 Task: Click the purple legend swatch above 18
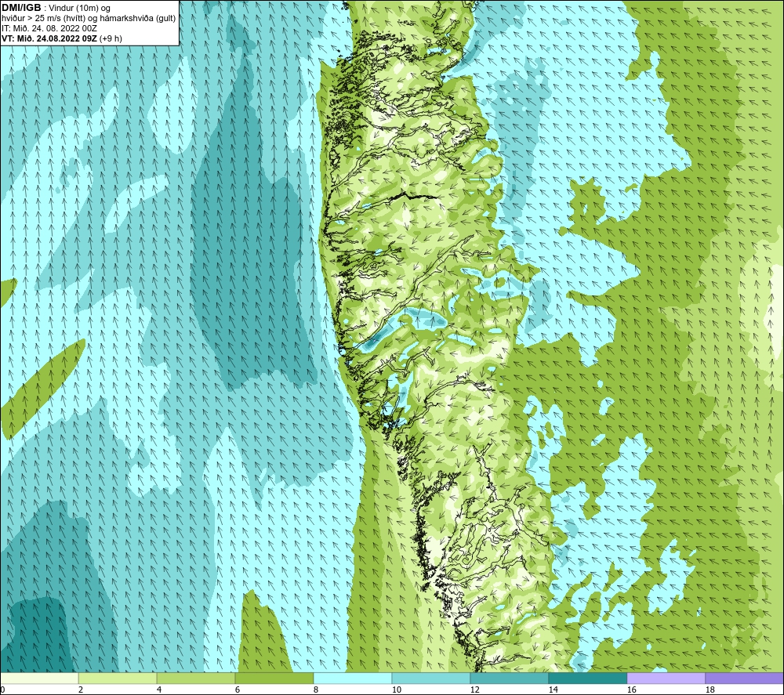click(744, 678)
